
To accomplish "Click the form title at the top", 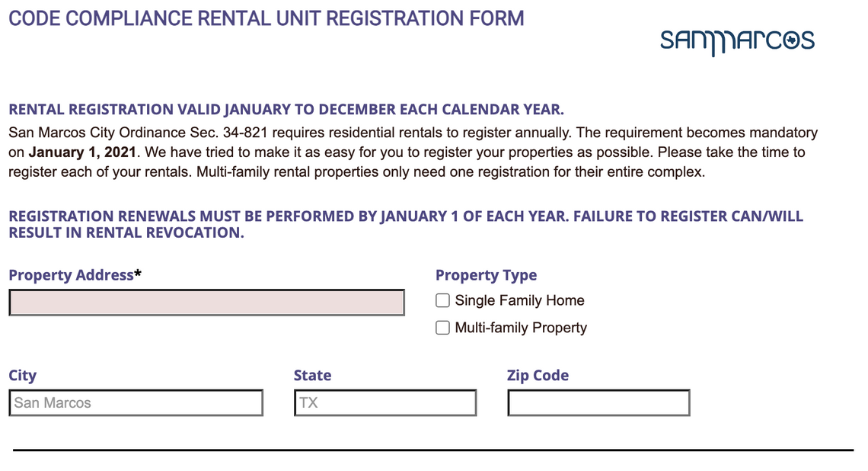I will (265, 18).
